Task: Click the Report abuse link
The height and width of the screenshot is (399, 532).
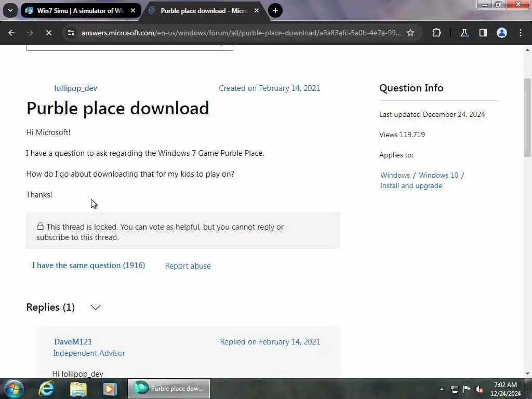Action: (x=188, y=265)
